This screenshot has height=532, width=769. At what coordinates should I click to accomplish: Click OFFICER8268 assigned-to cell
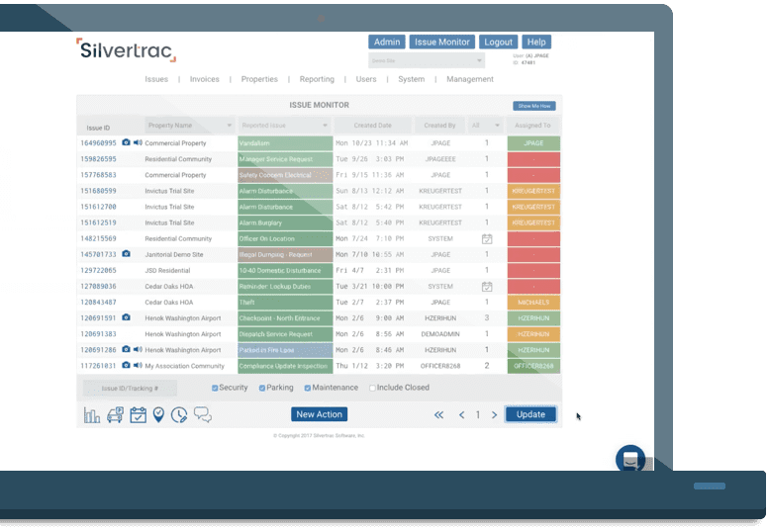[x=533, y=366]
